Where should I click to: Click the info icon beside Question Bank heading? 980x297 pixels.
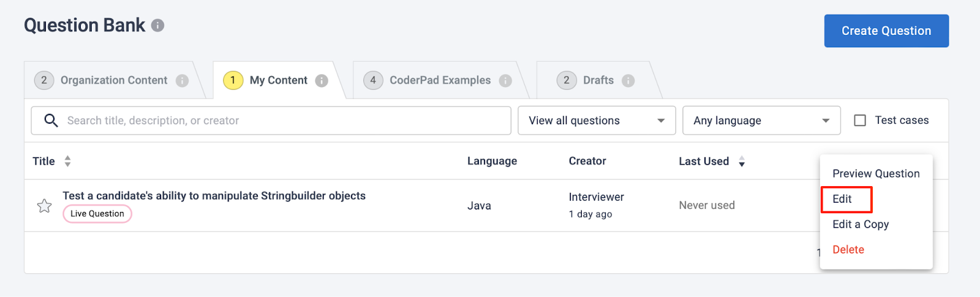157,26
